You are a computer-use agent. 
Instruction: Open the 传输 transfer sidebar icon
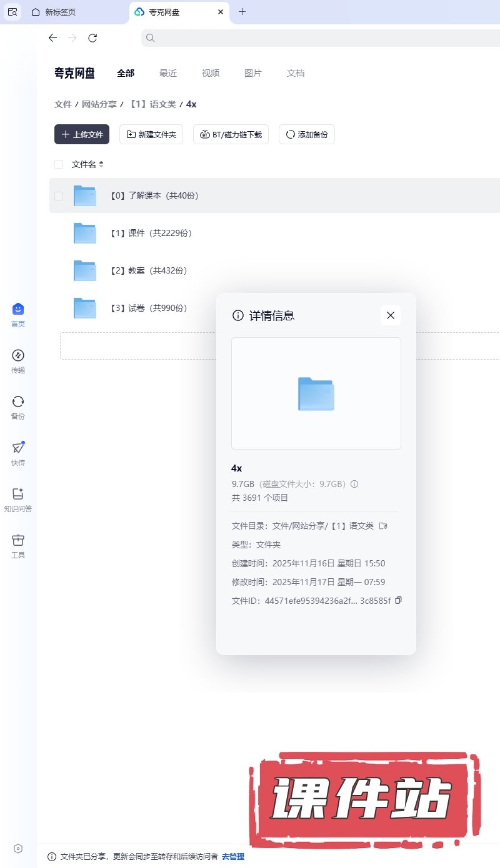(x=17, y=356)
